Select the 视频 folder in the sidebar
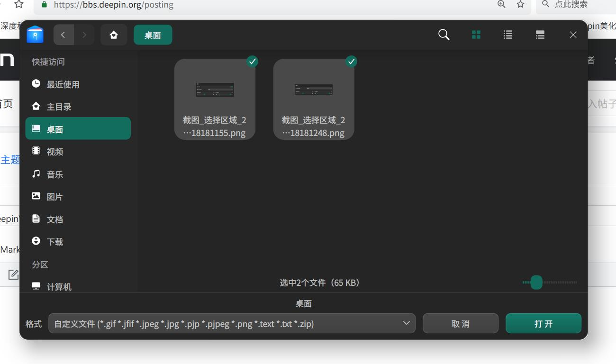The height and width of the screenshot is (364, 616). click(x=54, y=151)
